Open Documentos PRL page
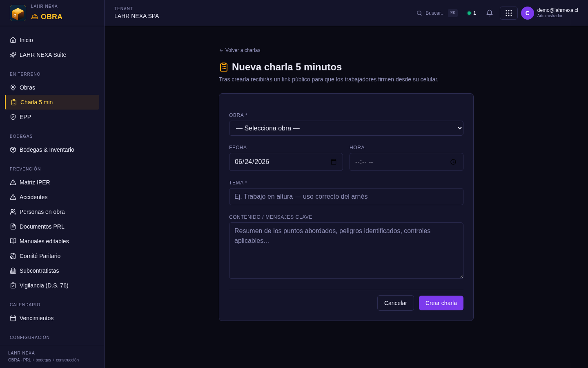The image size is (588, 368). pyautogui.click(x=52, y=227)
